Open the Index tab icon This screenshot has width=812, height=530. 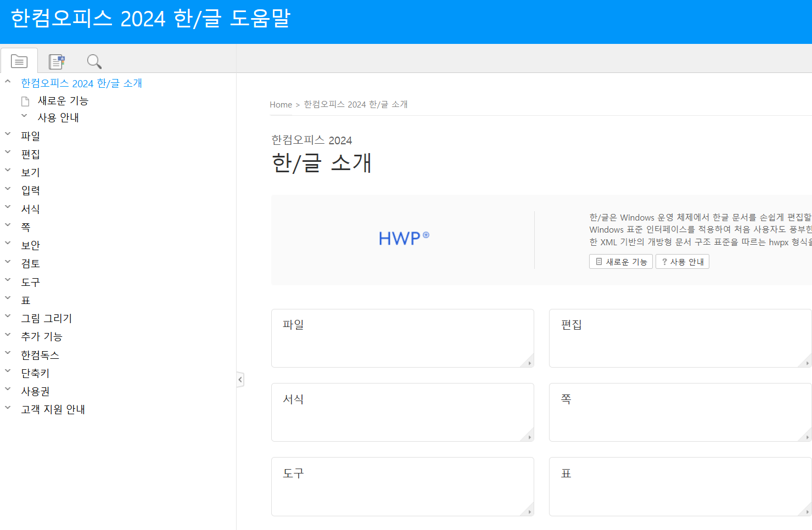57,61
